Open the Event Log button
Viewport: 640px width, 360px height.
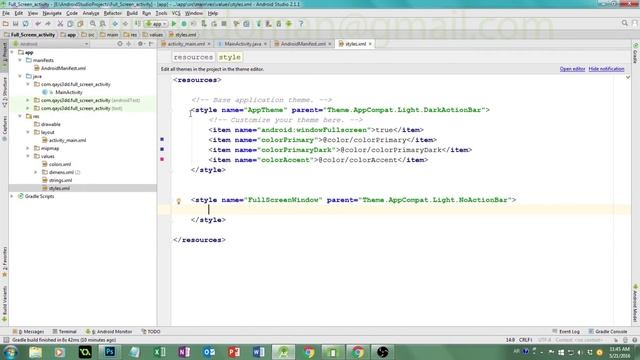tap(566, 331)
